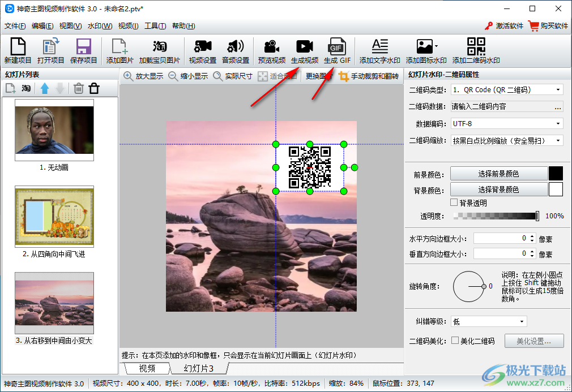
Task: Open the 添加图标水印 dropdown arrow
Action: [436, 46]
